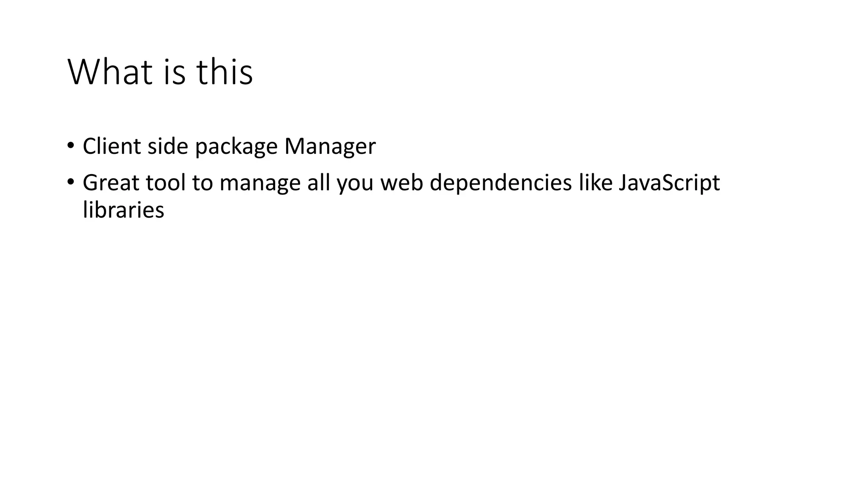
Task: Click the word "is" in the title
Action: (174, 72)
